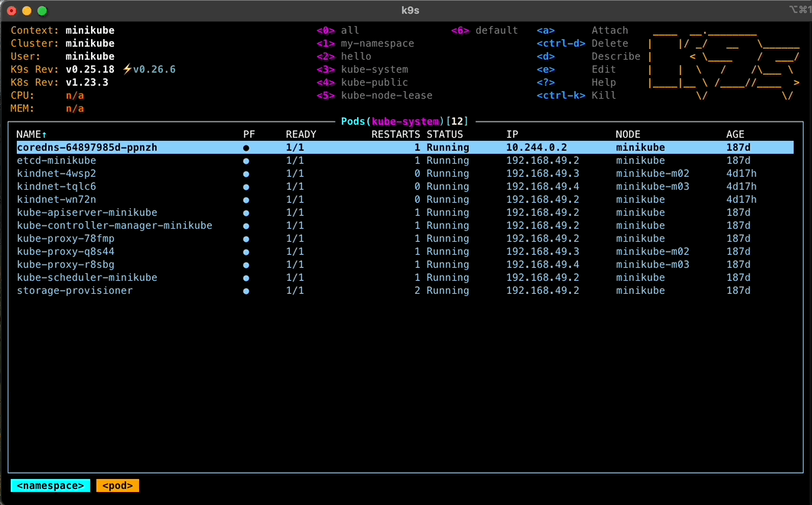This screenshot has width=812, height=505.
Task: Click the <pod> breadcrumb
Action: tap(118, 486)
